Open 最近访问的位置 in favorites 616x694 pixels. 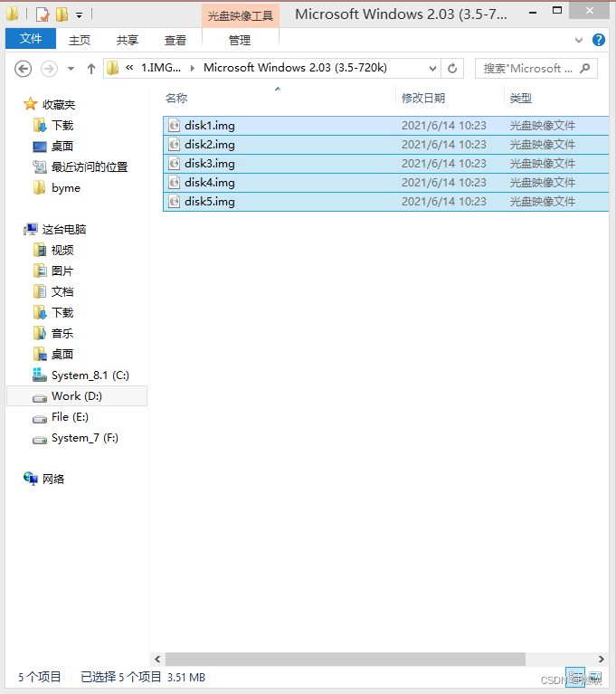[90, 167]
